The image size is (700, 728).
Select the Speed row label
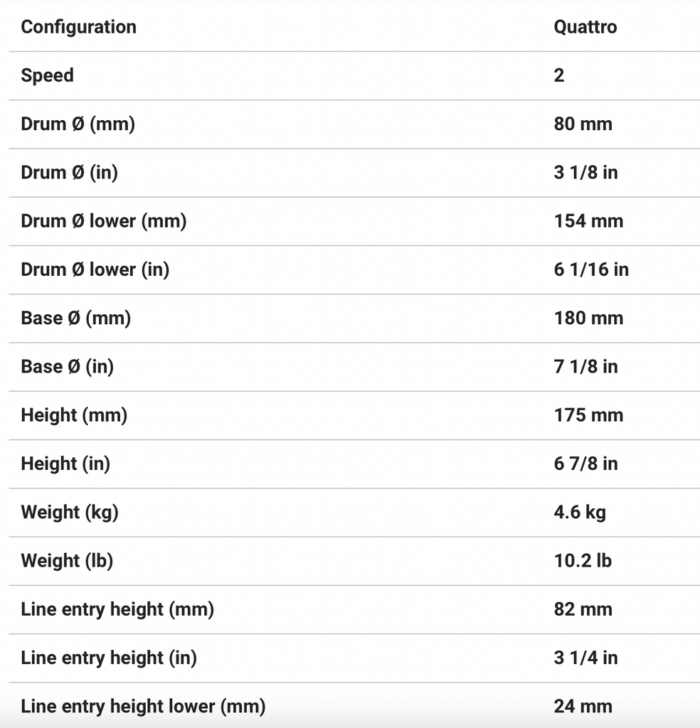[x=47, y=75]
